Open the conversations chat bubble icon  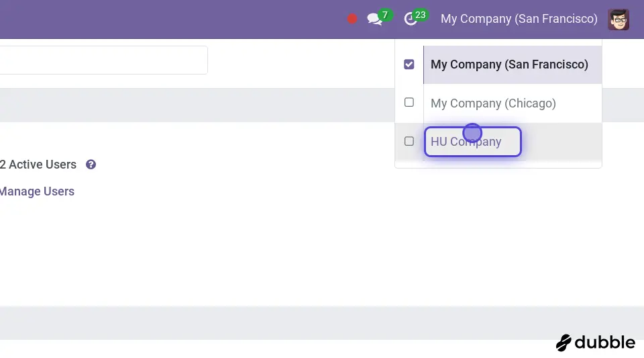point(374,19)
